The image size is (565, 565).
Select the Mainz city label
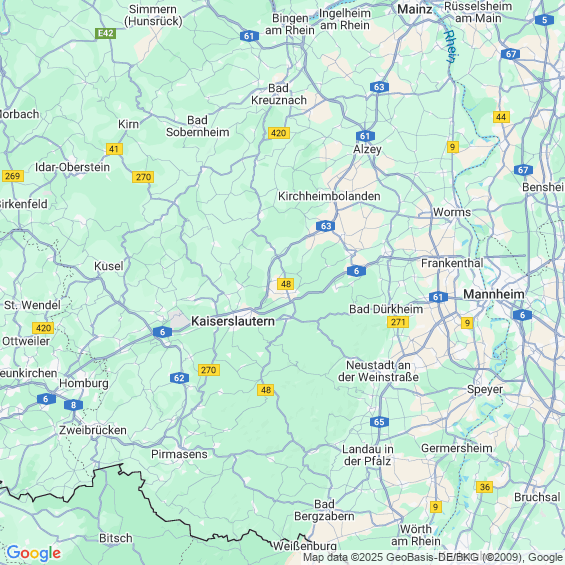[x=414, y=9]
